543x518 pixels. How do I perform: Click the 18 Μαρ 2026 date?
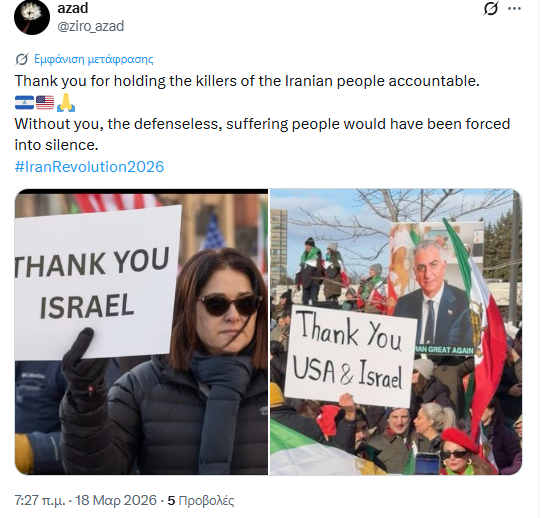pyautogui.click(x=116, y=500)
